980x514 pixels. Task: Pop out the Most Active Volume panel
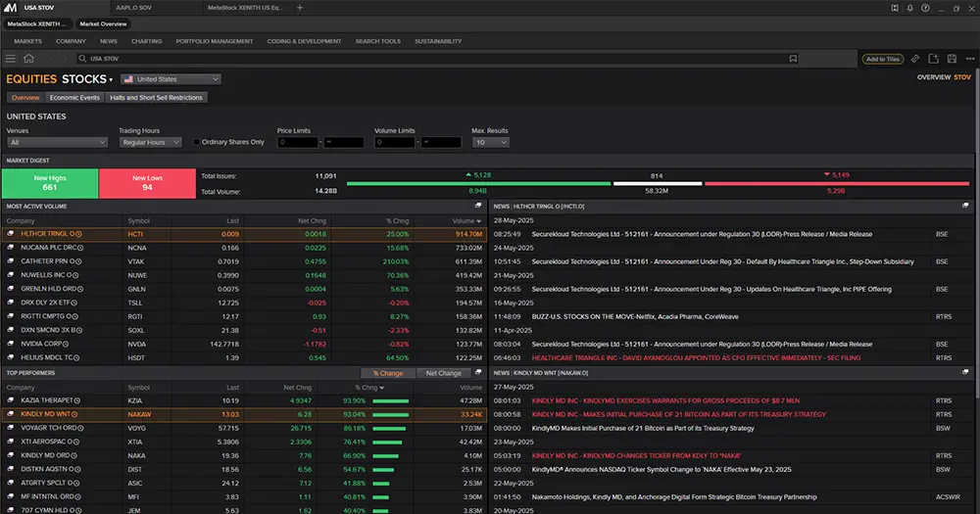[x=478, y=206]
